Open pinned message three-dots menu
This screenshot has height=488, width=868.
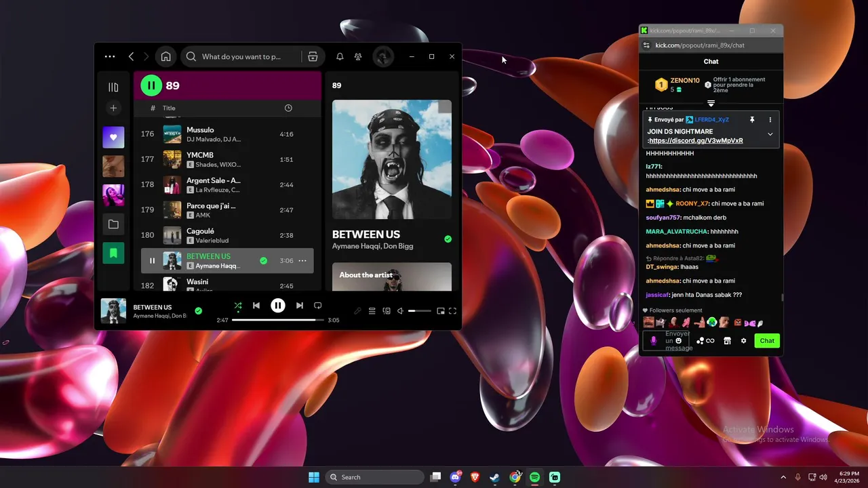(x=770, y=120)
